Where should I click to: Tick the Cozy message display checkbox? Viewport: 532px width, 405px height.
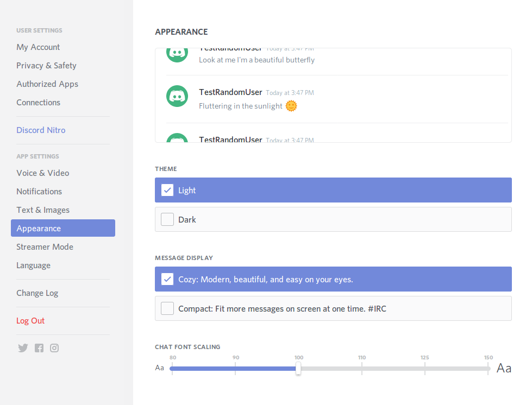coord(167,279)
